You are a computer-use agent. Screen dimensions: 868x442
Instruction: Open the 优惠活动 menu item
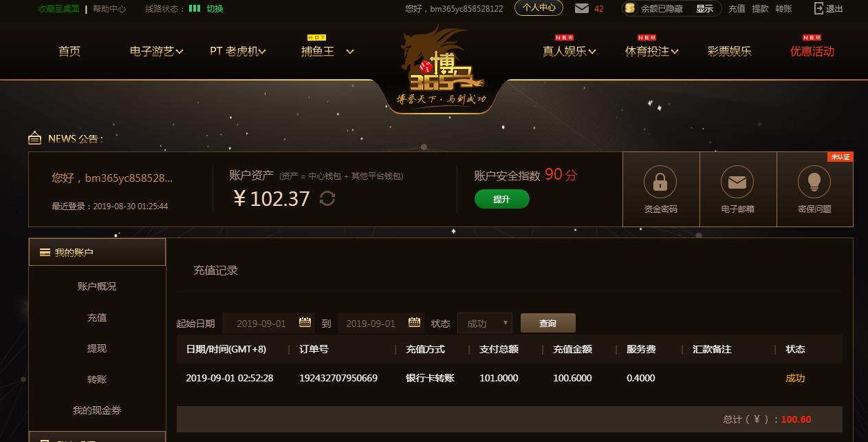point(812,51)
